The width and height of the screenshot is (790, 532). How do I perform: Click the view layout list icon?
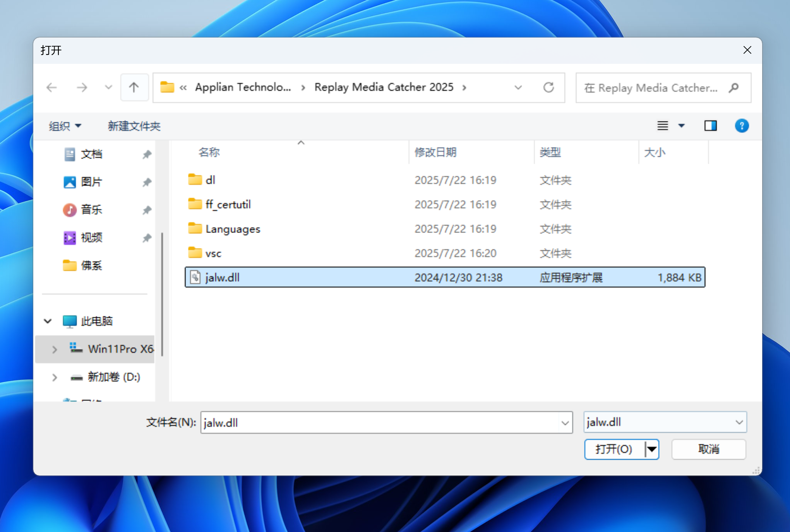663,126
